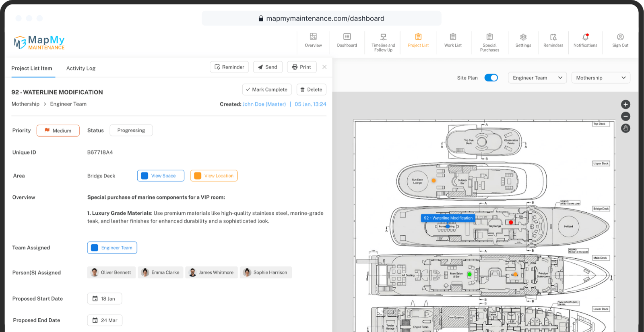Screen dimensions: 644x332
Task: Switch to Activity Log tab
Action: pyautogui.click(x=81, y=68)
